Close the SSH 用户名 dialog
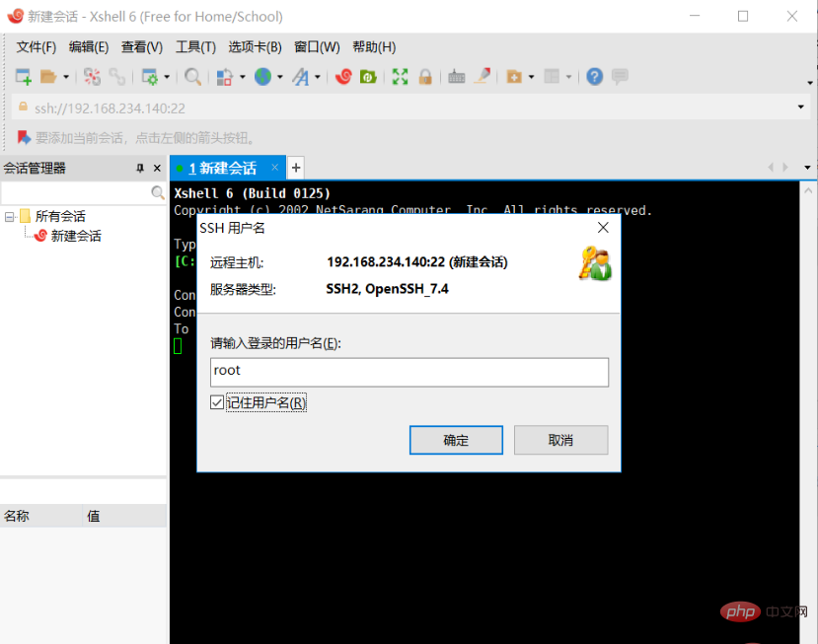818x644 pixels. pyautogui.click(x=603, y=228)
